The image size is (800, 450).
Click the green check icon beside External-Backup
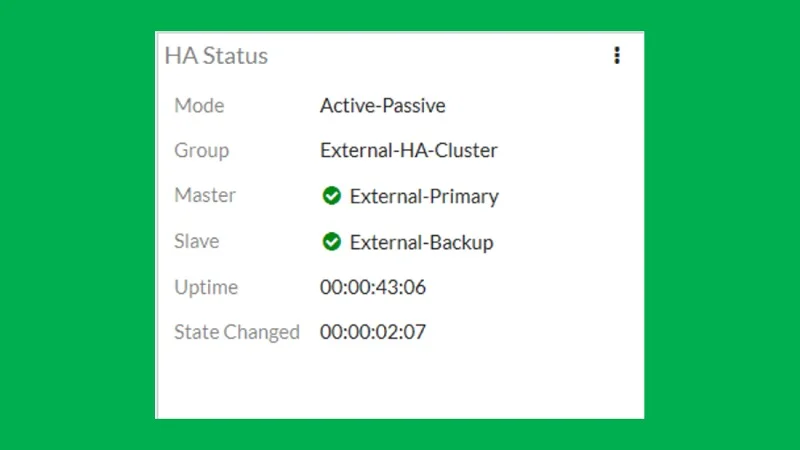[x=332, y=241]
